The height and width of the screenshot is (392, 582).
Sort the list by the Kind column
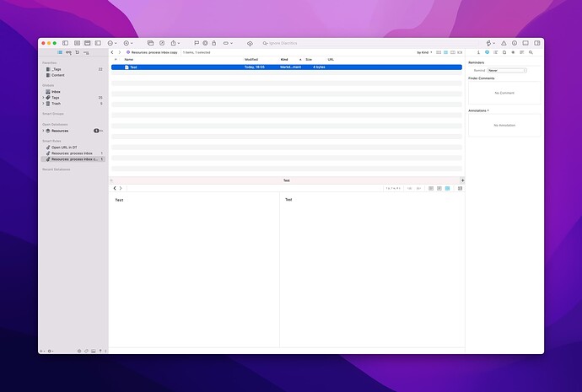point(284,59)
